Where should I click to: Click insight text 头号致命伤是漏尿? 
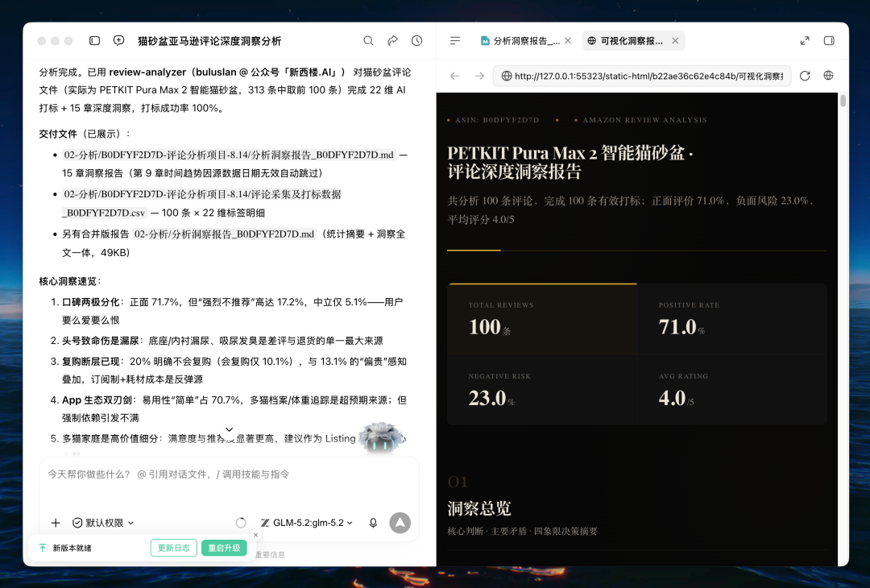[100, 341]
